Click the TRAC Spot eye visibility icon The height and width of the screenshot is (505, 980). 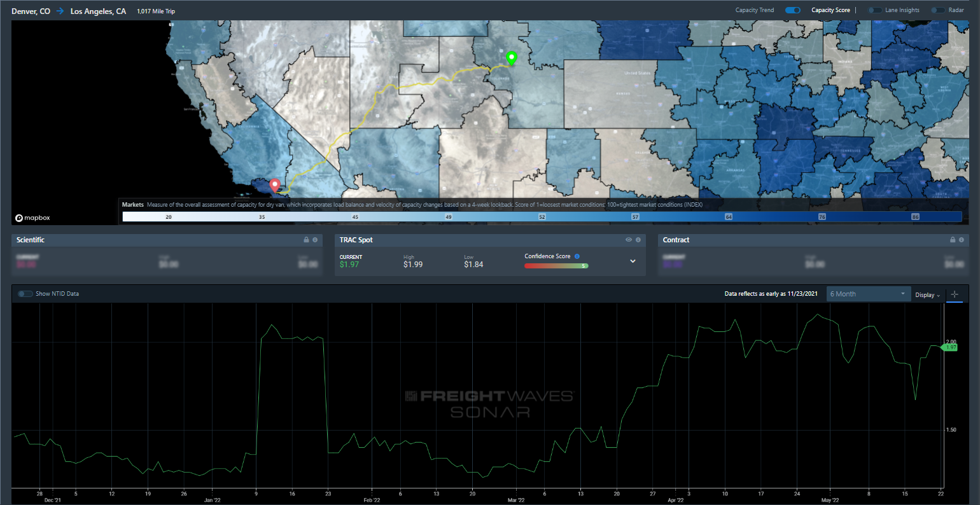[629, 240]
